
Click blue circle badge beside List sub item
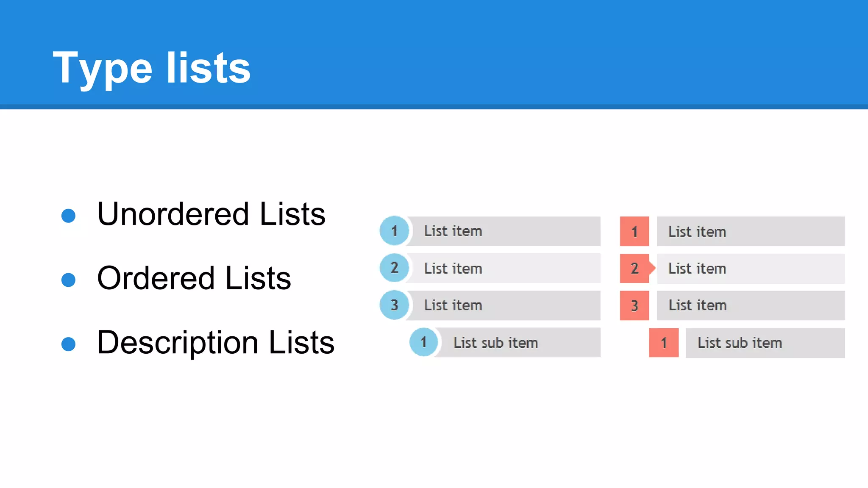pos(423,342)
